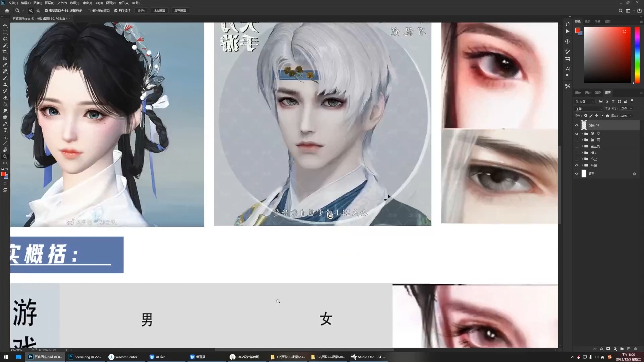Click the 100% zoom button
644x362 pixels.
(141, 11)
